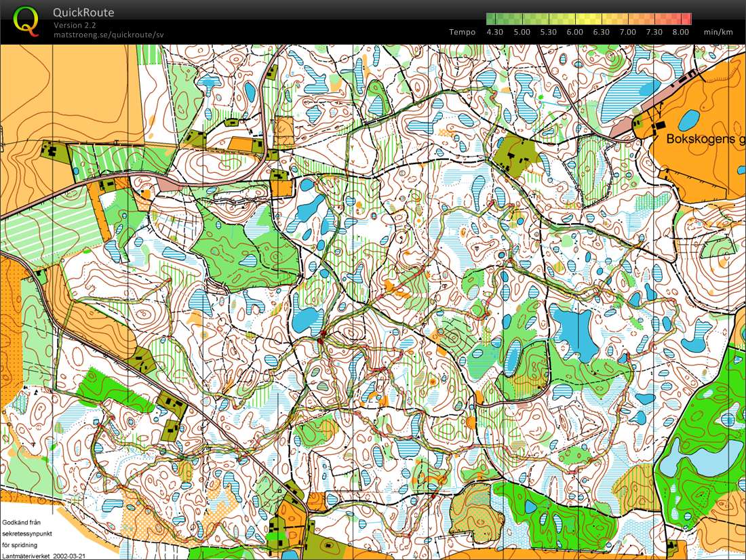Image resolution: width=746 pixels, height=560 pixels.
Task: Click the 7.00 tempo value
Action: click(x=627, y=32)
